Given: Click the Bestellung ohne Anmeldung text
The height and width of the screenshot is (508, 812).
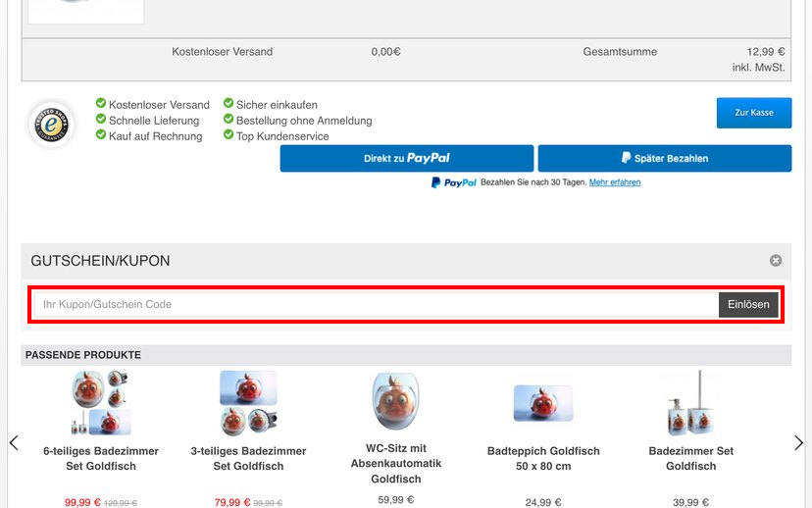Looking at the screenshot, I should tap(304, 121).
